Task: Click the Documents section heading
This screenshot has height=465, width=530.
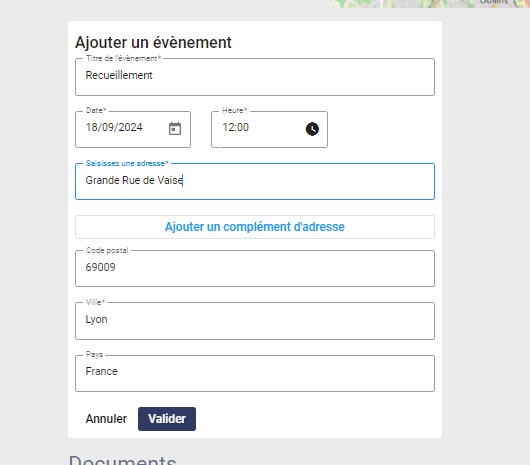Action: [122, 460]
